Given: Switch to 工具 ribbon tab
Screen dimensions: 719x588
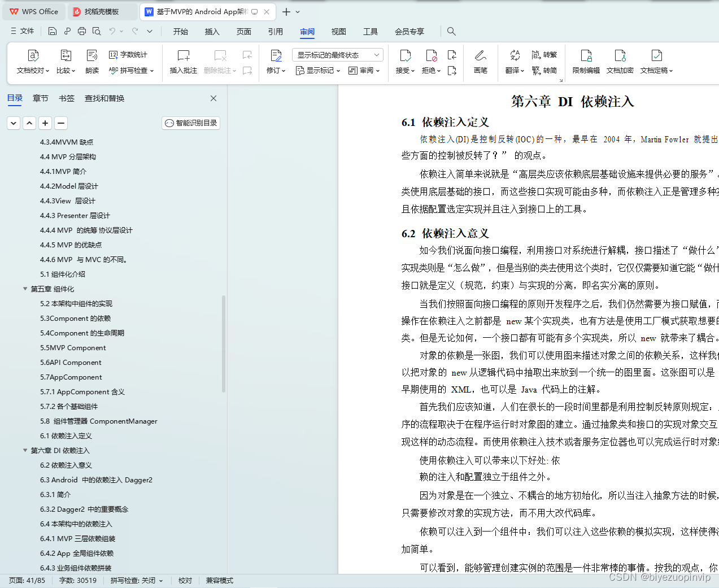Looking at the screenshot, I should (371, 32).
